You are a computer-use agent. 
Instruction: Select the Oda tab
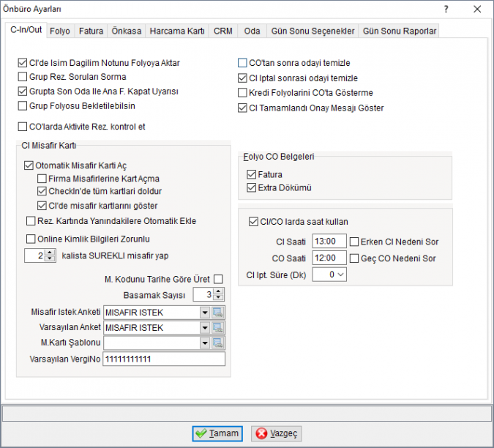[x=252, y=31]
